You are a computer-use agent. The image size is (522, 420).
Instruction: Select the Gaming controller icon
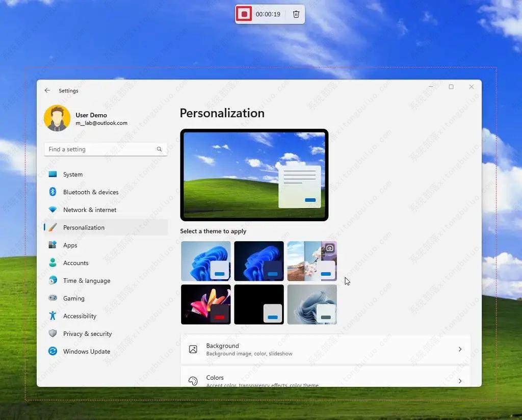click(x=53, y=298)
